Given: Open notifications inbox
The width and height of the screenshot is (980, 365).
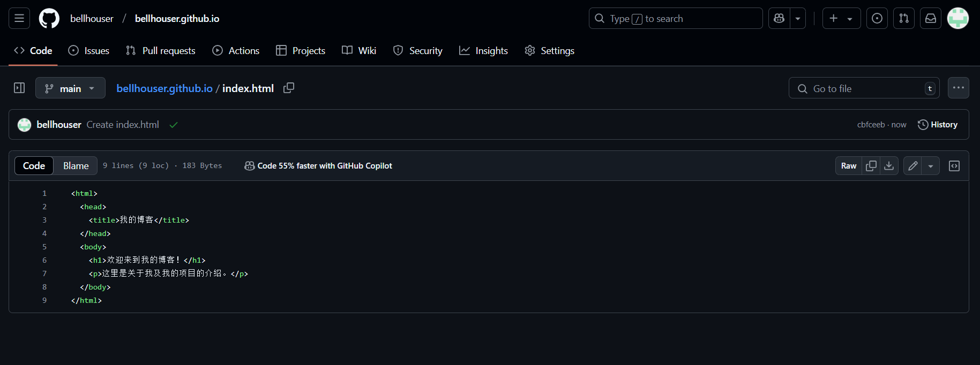Looking at the screenshot, I should (931, 19).
